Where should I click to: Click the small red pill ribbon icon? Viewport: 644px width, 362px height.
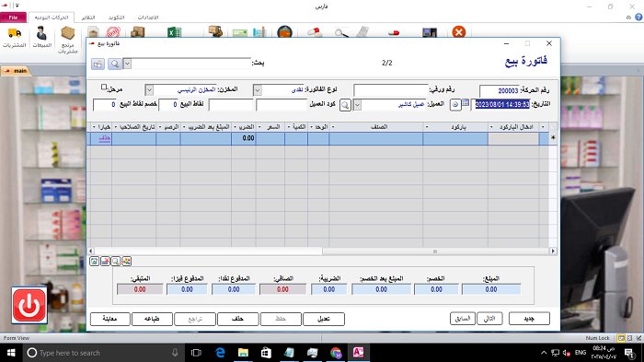394,32
